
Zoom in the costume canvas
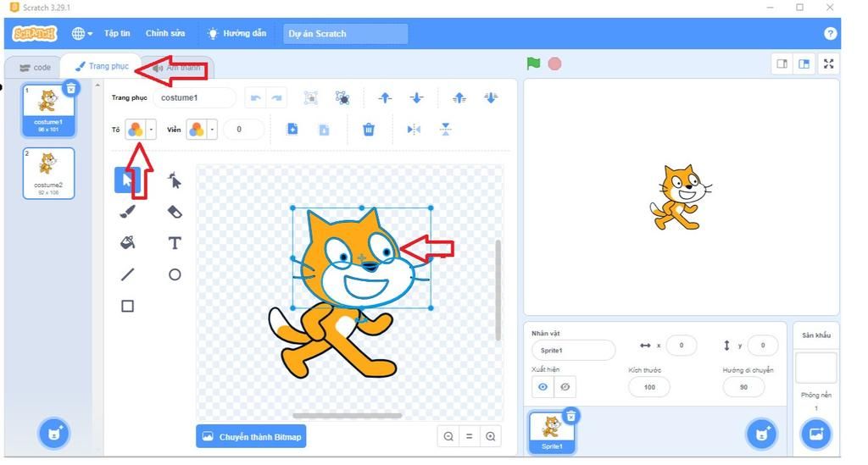[491, 436]
